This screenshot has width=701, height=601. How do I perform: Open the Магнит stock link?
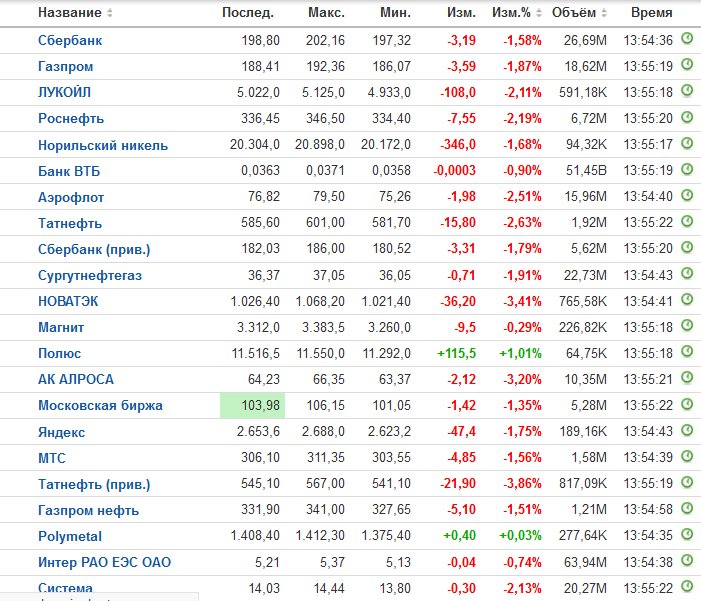(61, 327)
